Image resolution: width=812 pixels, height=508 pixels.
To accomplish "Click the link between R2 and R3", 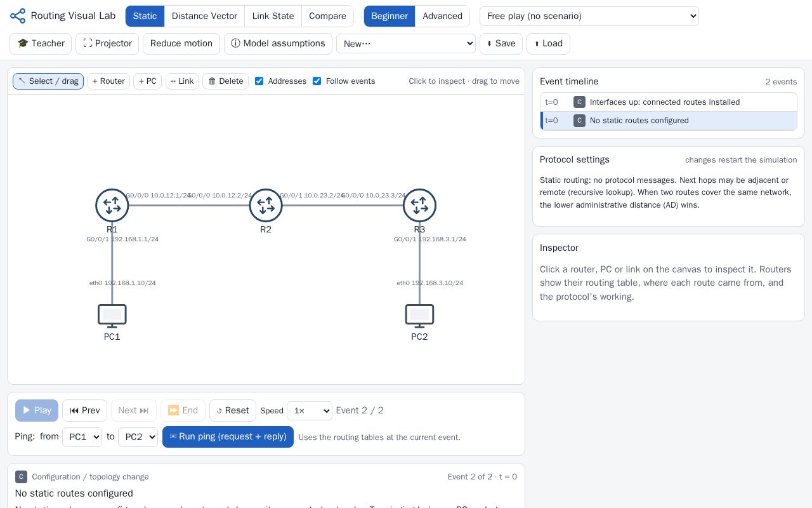I will coord(343,205).
